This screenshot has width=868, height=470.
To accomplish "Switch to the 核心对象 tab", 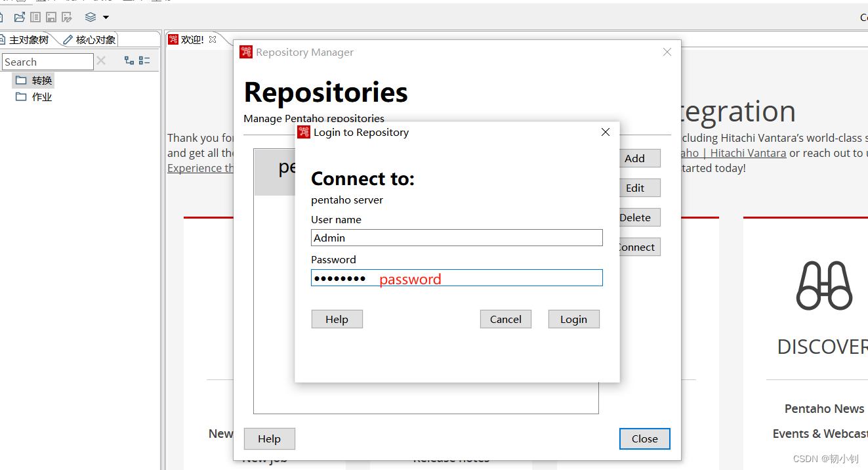I will [90, 39].
